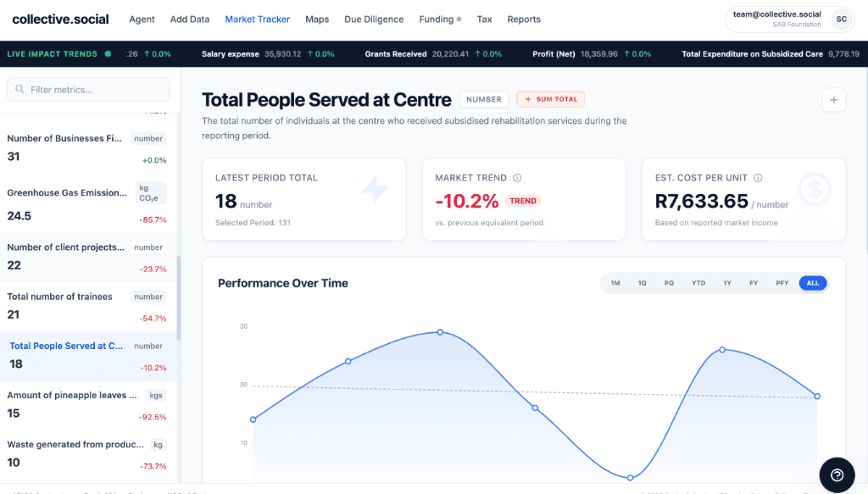Click the chart peak data point near 30
868x494 pixels.
point(440,332)
